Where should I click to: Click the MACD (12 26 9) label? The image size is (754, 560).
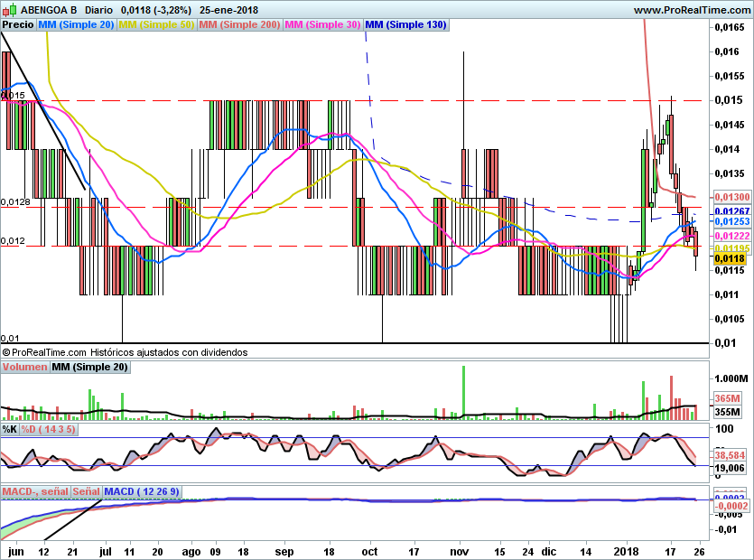point(143,491)
